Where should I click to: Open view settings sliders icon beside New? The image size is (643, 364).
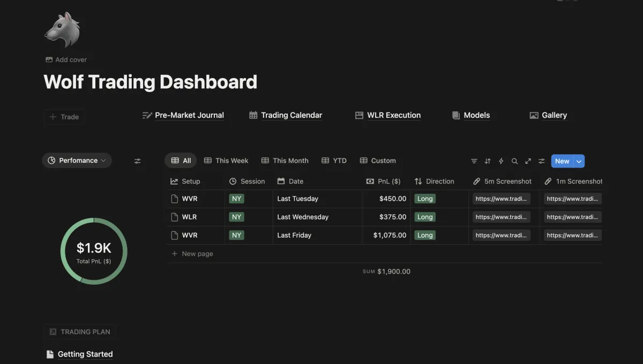coord(542,161)
